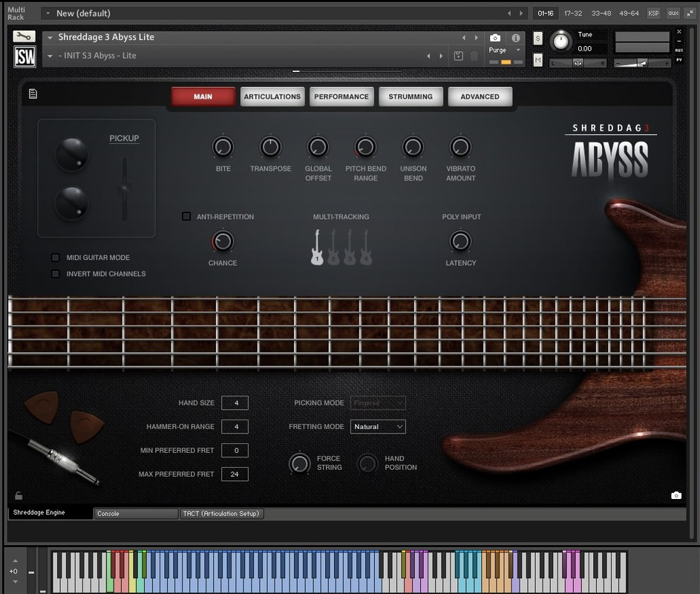The height and width of the screenshot is (594, 700).
Task: Show channels 01-16 page
Action: (x=545, y=13)
